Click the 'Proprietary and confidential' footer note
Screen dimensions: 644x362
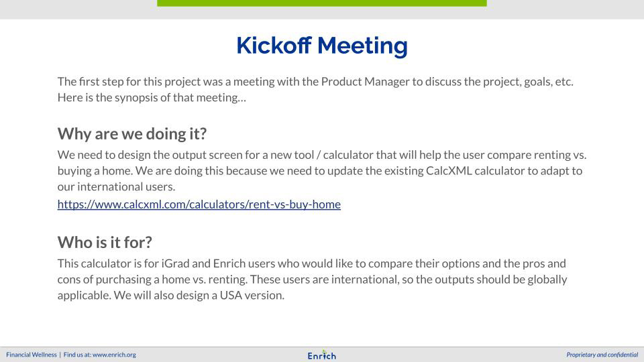click(x=602, y=355)
